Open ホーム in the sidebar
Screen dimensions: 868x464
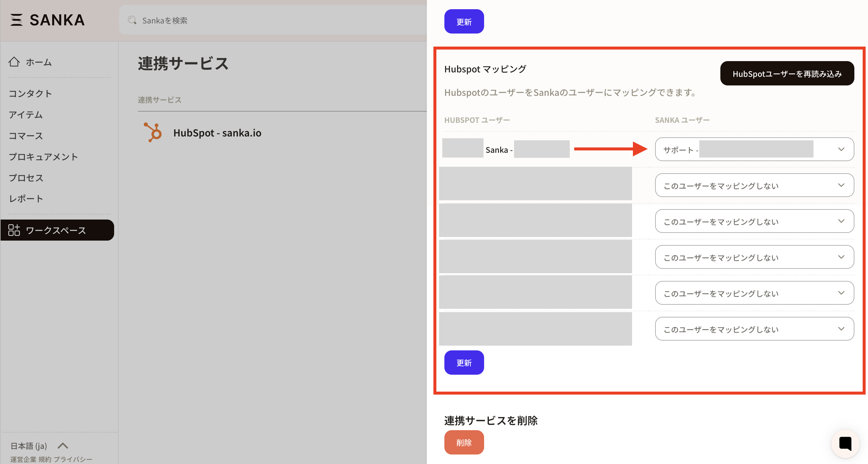click(x=39, y=62)
